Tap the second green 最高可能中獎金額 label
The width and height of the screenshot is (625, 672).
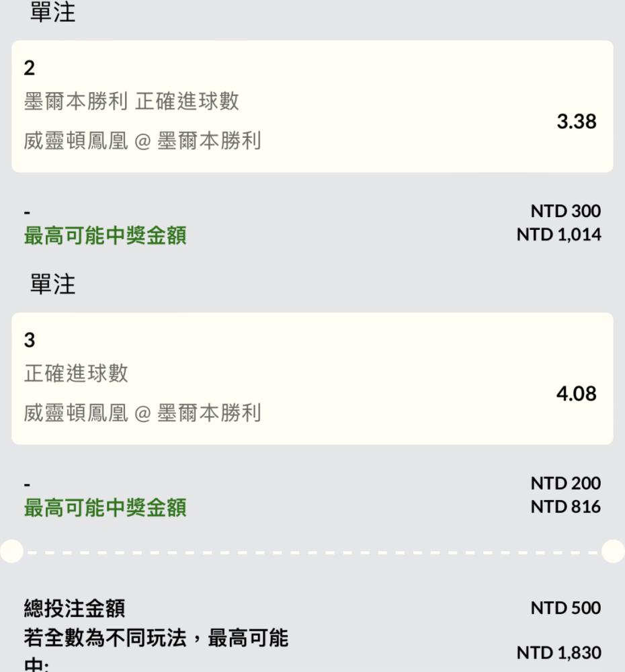click(x=105, y=507)
